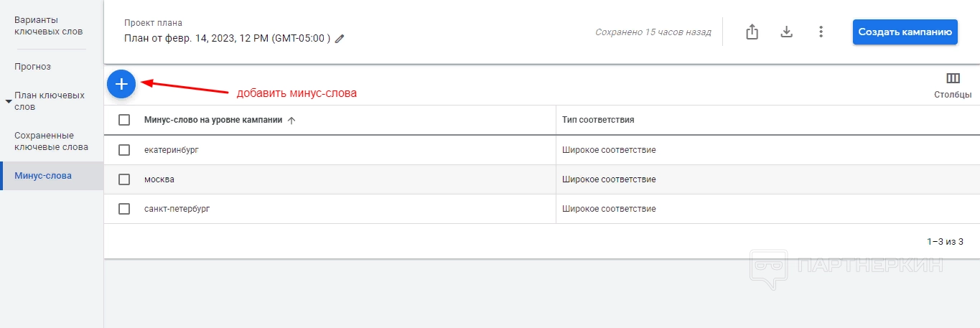Toggle the select-all checkbox in table header
This screenshot has width=980, height=328.
[124, 120]
